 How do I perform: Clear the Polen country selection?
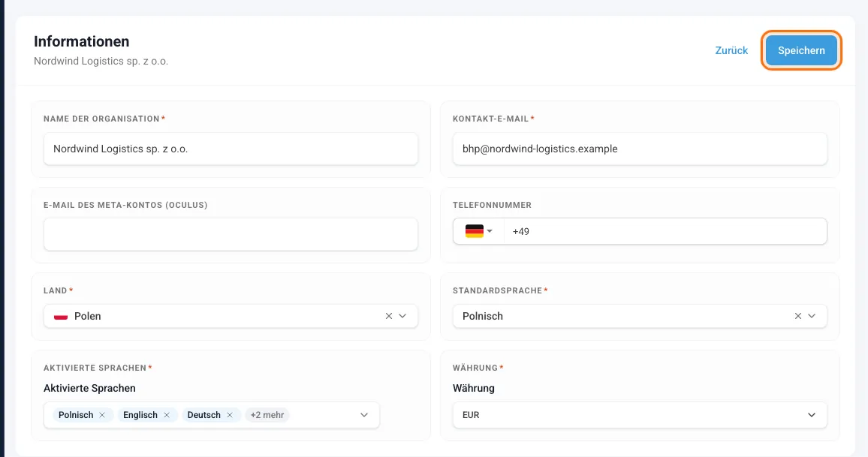click(389, 316)
